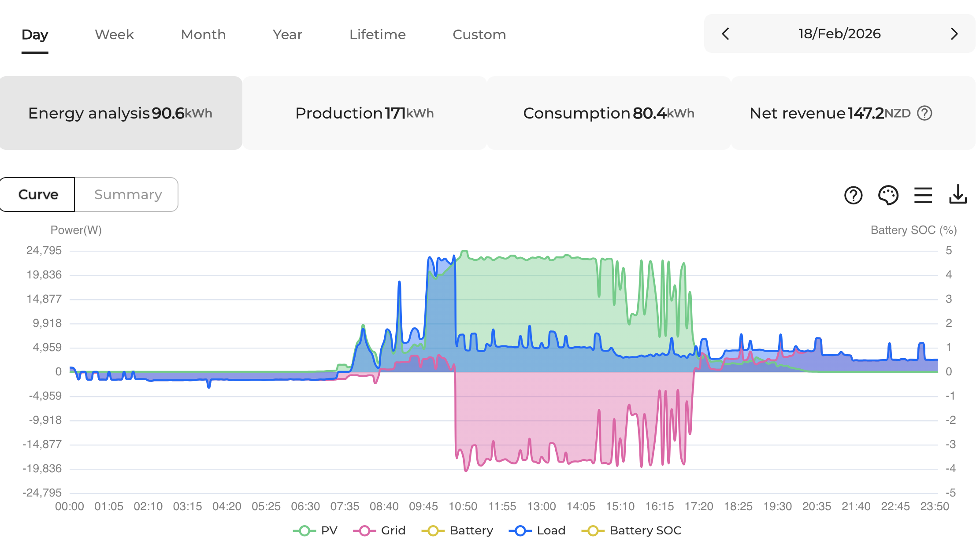Switch to the Lifetime tab
Image resolution: width=980 pixels, height=556 pixels.
[377, 34]
